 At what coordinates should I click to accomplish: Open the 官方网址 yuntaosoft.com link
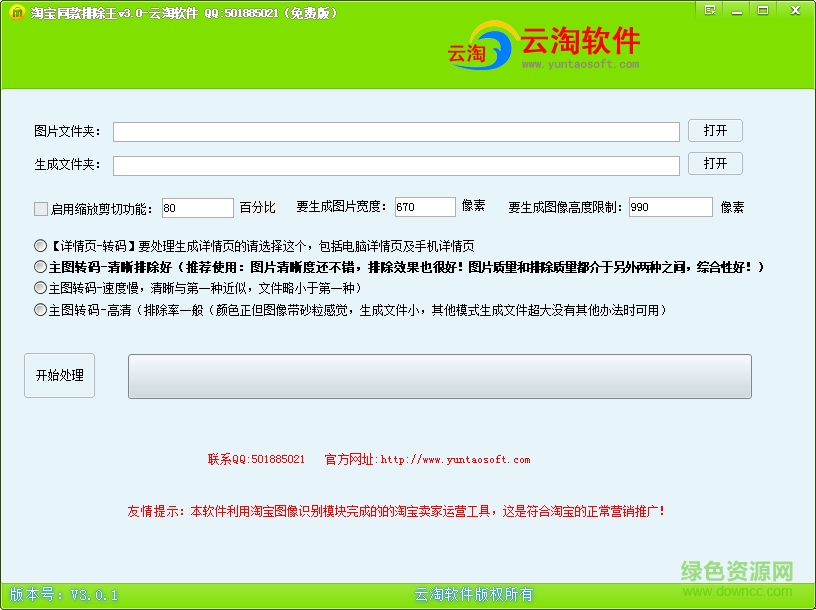pos(427,459)
